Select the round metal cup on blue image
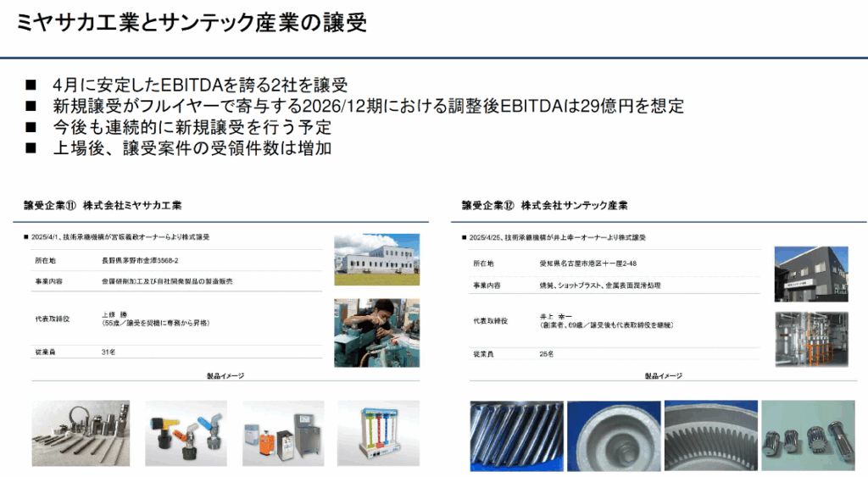868x477 pixels. point(614,436)
